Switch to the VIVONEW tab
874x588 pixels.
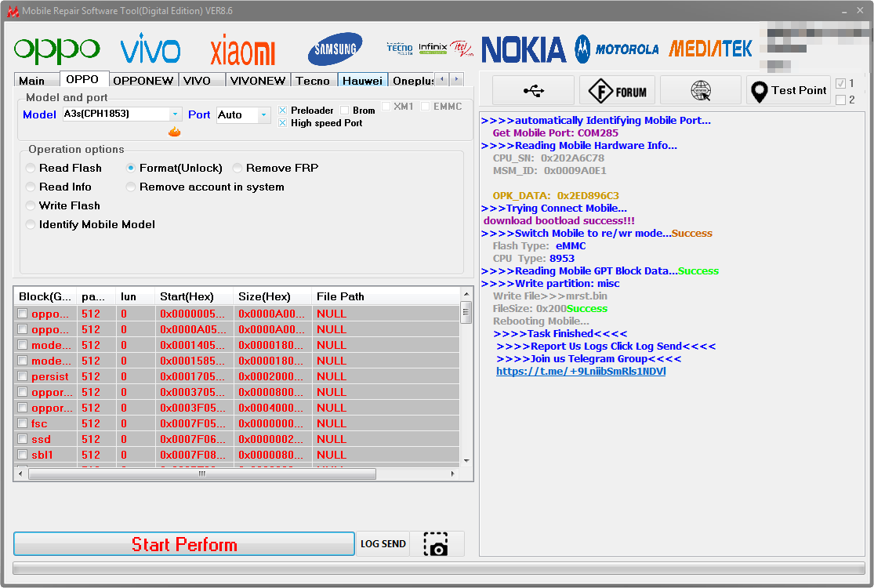click(258, 81)
